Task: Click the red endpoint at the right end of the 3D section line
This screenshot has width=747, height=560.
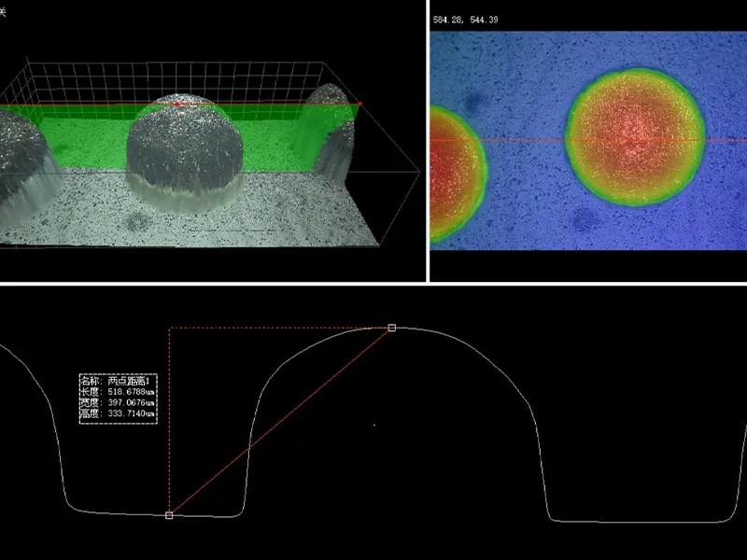Action: [360, 104]
